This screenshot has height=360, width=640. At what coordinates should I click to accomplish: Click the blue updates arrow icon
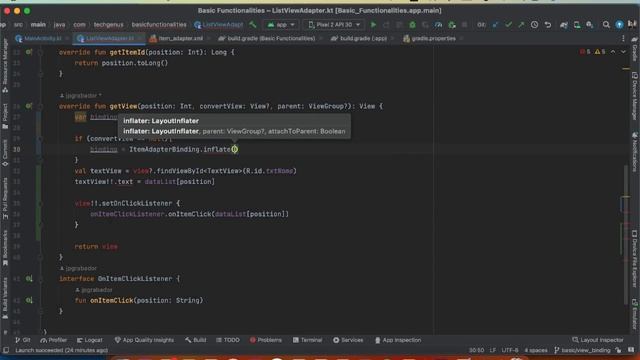point(619,25)
